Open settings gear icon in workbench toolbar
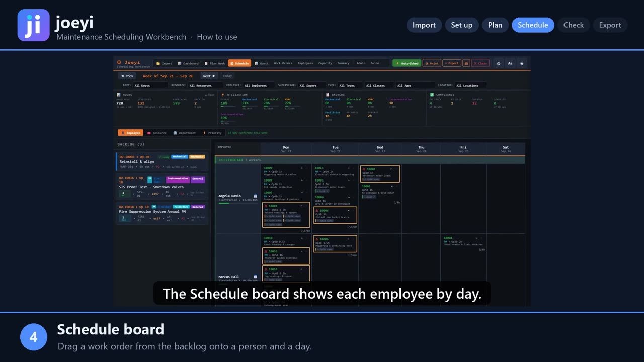The width and height of the screenshot is (644, 362). [498, 63]
